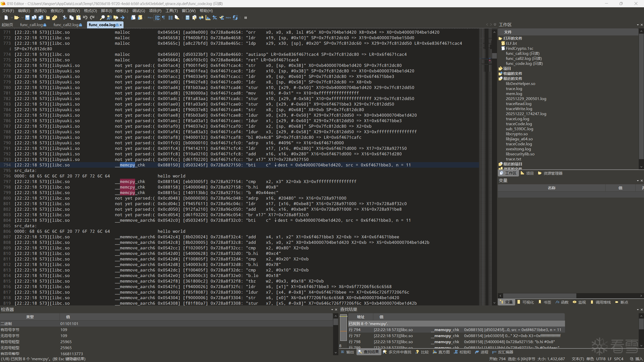Image resolution: width=644 pixels, height=362 pixels.
Task: Open the calculator tool icon
Action: pos(187,18)
